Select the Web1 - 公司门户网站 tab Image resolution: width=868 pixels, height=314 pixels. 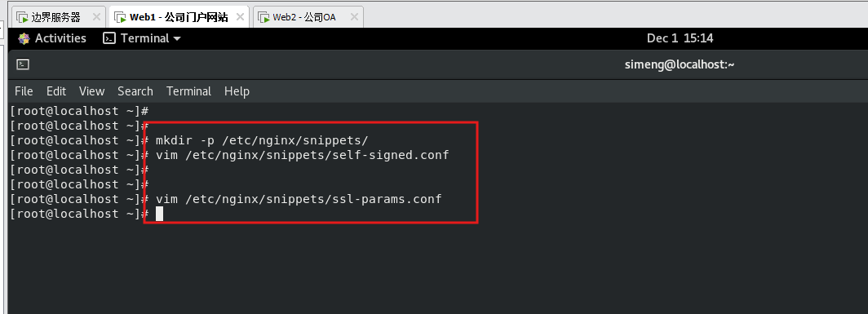(x=179, y=17)
